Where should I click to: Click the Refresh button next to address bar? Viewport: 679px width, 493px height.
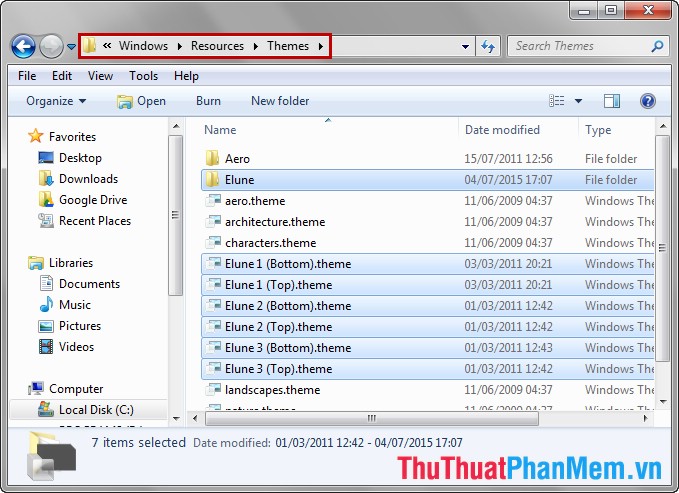(x=488, y=46)
